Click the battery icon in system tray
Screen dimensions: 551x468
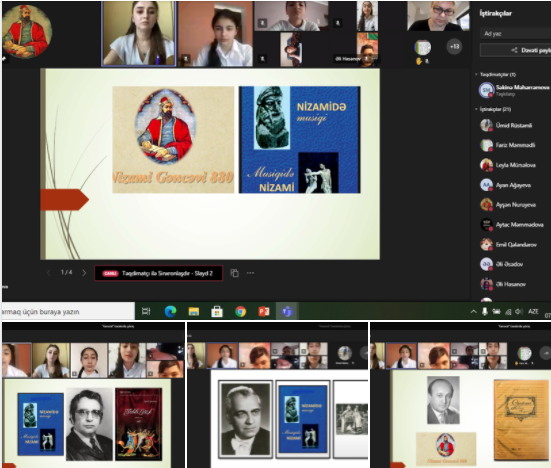tap(496, 312)
